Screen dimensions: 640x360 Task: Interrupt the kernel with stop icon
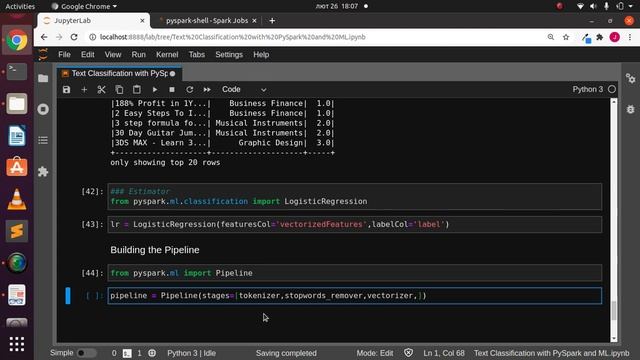[172, 89]
